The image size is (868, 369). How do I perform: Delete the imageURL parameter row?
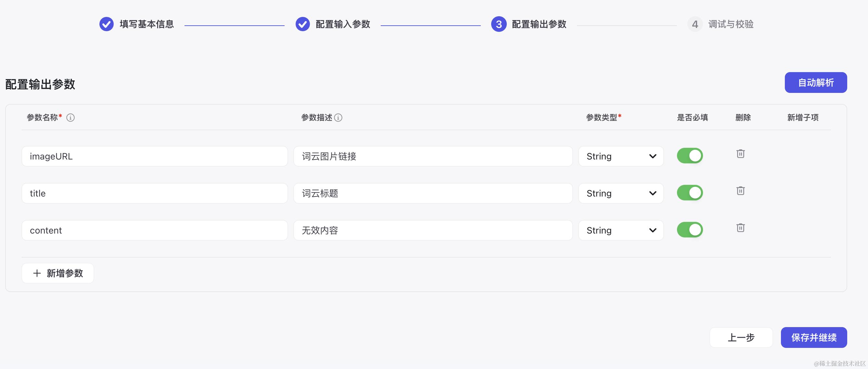740,154
